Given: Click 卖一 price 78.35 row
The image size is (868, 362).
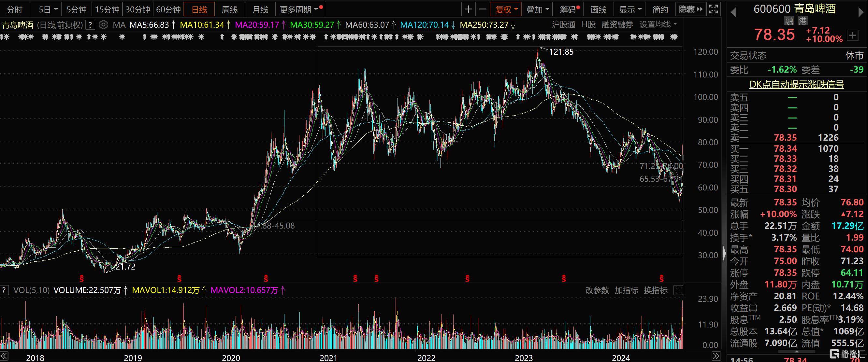Looking at the screenshot, I should (797, 138).
